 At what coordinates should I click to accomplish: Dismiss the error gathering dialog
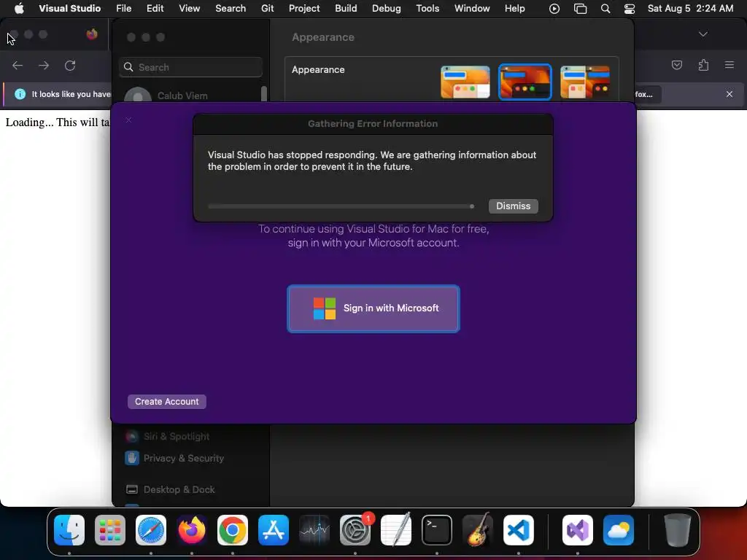point(513,206)
